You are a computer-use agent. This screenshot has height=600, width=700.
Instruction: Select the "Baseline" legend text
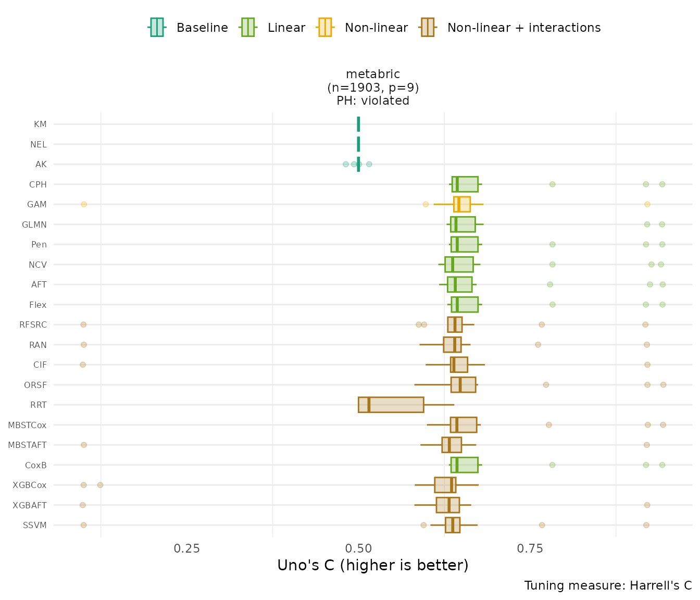(202, 28)
